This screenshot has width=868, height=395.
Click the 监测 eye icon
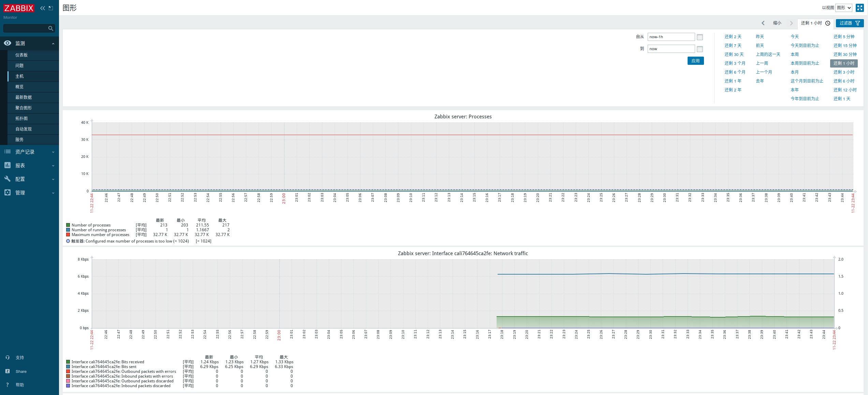pos(8,43)
